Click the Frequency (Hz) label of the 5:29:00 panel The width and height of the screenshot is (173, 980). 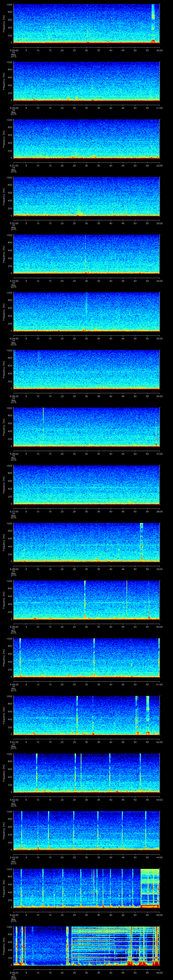pos(4,24)
